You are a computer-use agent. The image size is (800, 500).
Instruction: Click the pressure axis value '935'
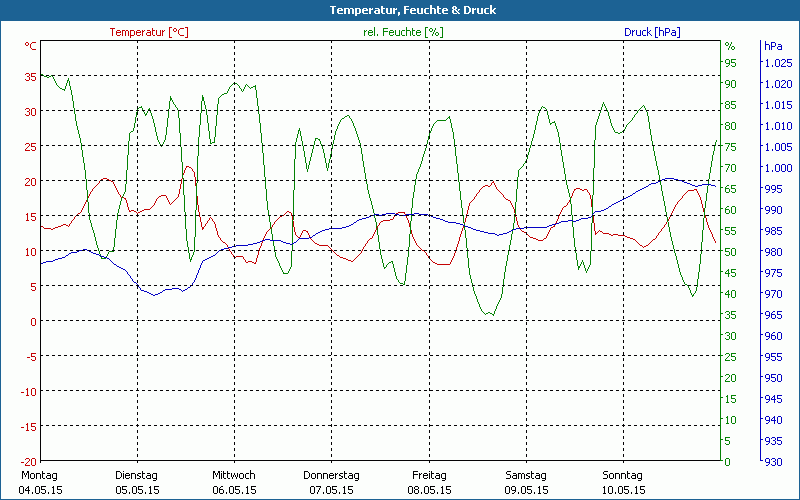tap(773, 441)
